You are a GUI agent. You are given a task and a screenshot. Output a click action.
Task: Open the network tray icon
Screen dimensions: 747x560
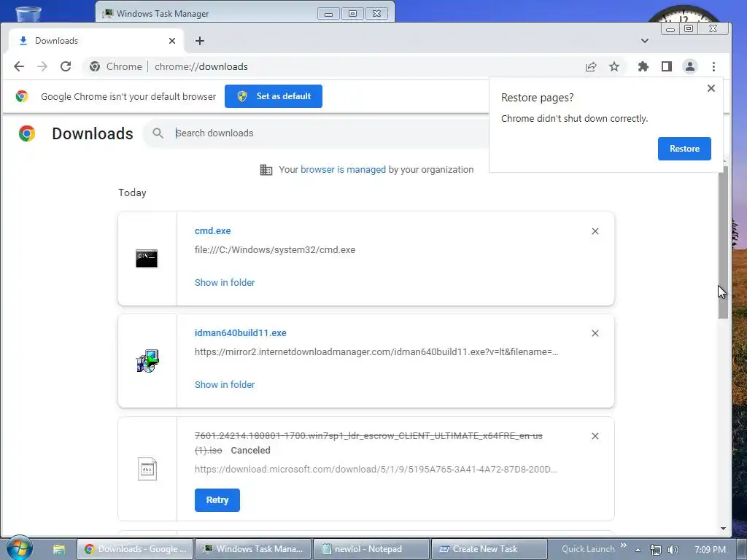pos(656,550)
